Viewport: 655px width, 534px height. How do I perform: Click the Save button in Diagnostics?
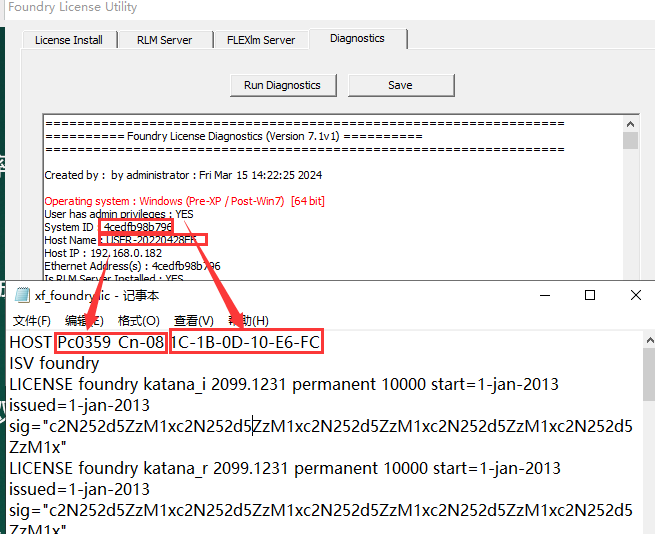401,85
